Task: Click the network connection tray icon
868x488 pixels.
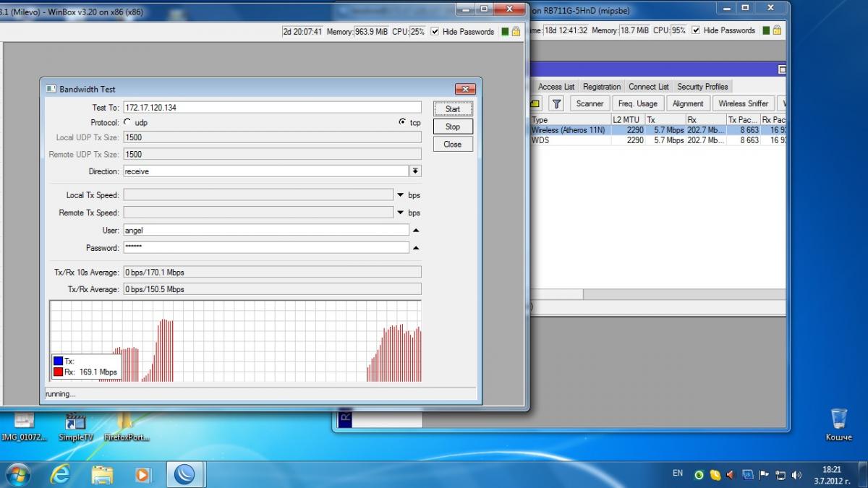Action: [780, 475]
